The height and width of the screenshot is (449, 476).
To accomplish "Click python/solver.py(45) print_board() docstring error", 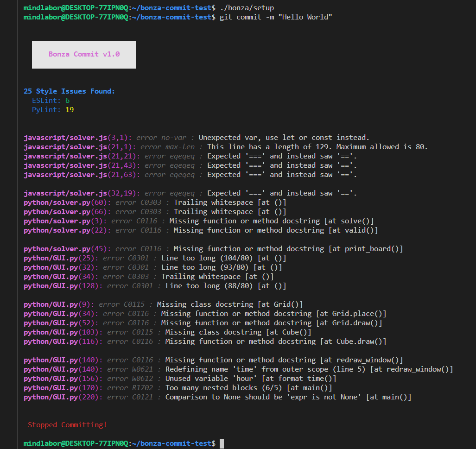I will pos(213,249).
